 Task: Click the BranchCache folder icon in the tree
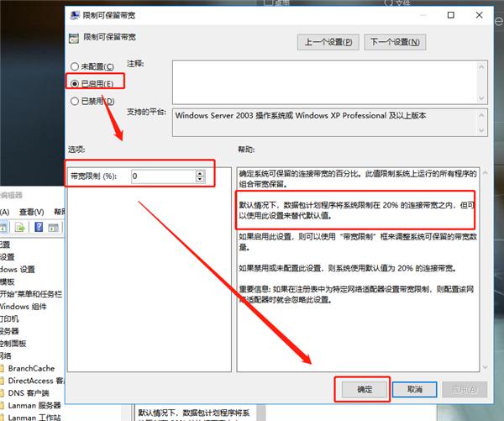pyautogui.click(x=2, y=369)
